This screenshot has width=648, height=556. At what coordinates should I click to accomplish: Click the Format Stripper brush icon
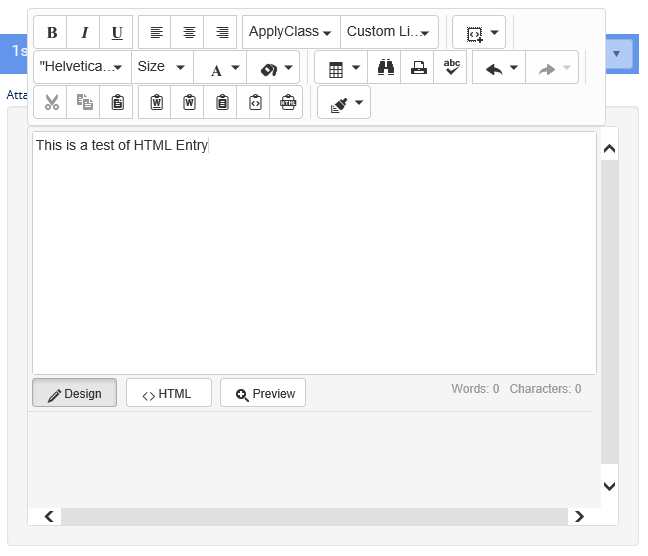click(x=344, y=102)
